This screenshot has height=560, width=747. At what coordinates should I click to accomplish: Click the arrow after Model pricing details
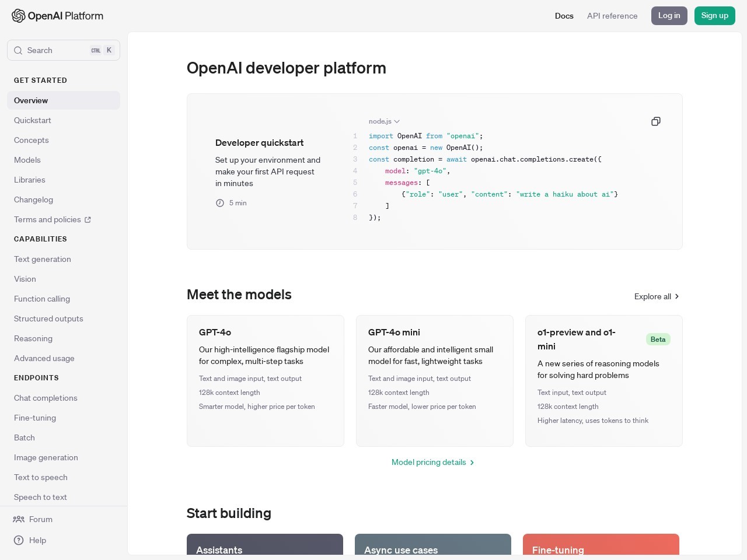(472, 463)
